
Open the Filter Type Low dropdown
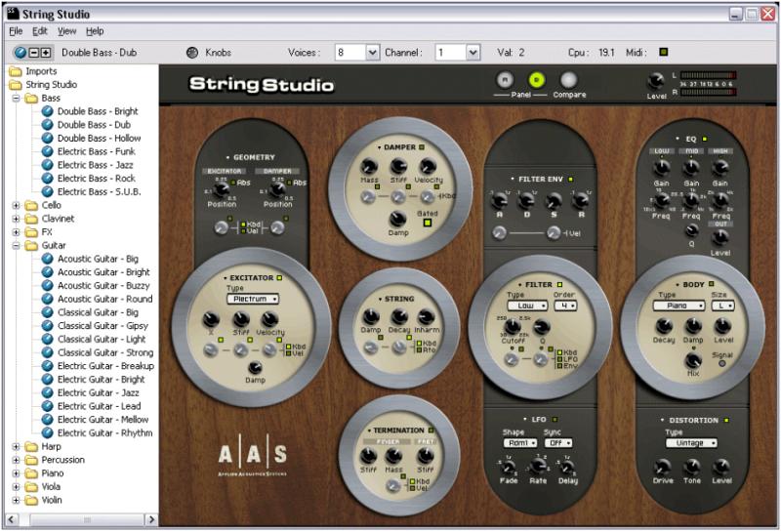tap(528, 306)
